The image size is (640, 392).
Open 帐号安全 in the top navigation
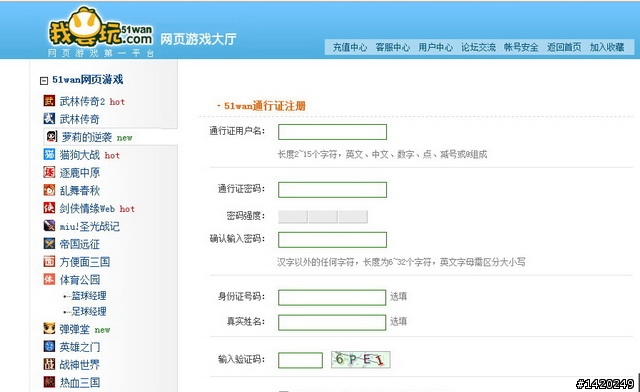click(521, 47)
